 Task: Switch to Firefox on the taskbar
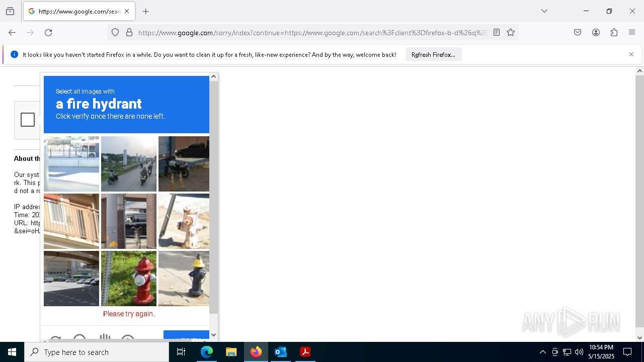point(256,352)
